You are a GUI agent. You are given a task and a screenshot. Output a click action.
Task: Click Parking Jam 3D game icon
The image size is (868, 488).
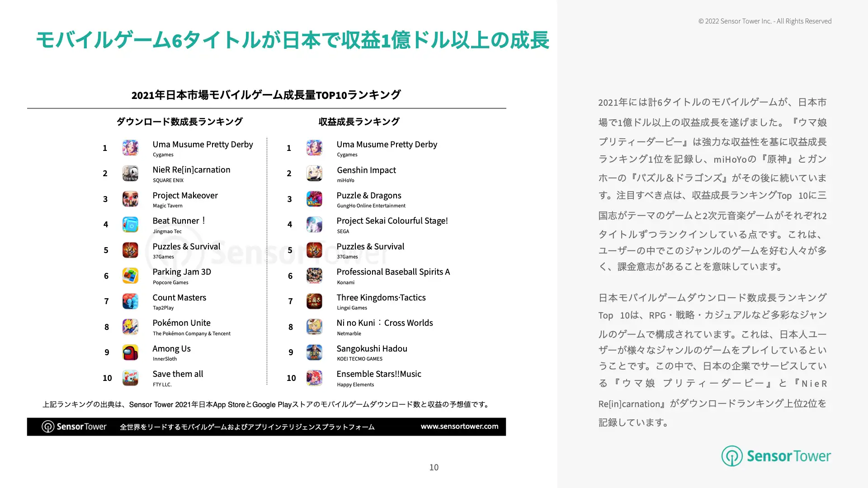point(130,276)
